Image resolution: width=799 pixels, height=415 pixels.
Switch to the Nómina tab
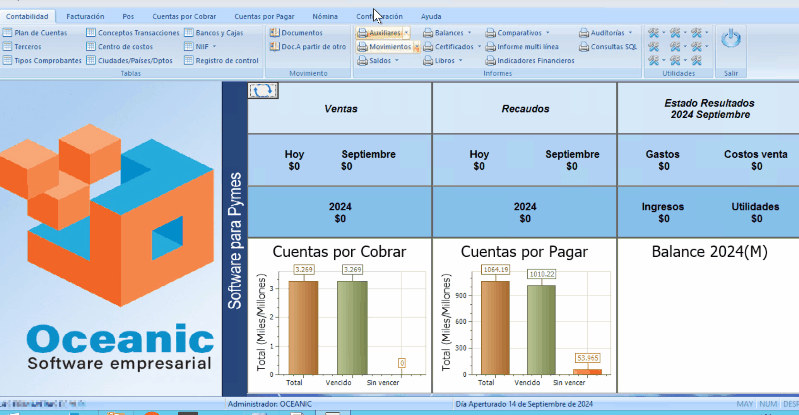click(325, 16)
